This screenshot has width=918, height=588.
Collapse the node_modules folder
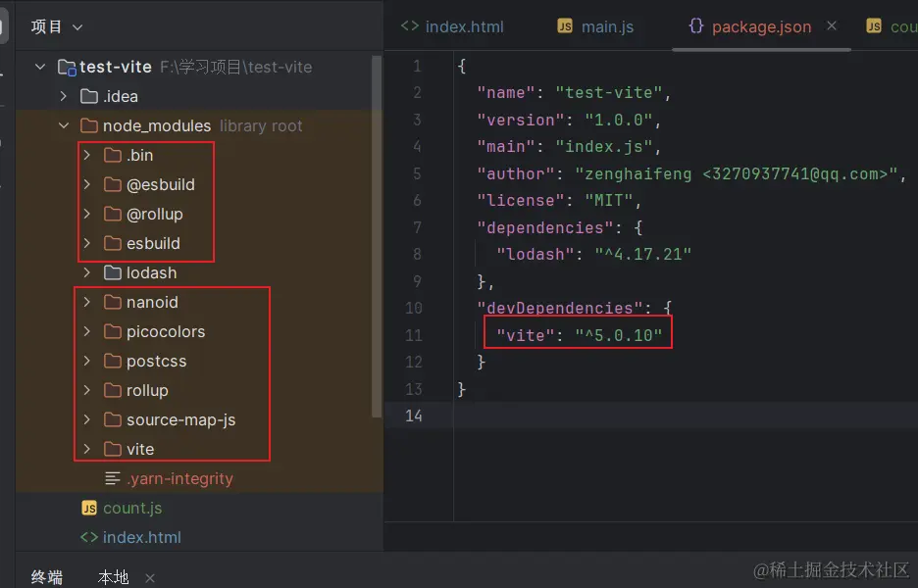point(63,125)
